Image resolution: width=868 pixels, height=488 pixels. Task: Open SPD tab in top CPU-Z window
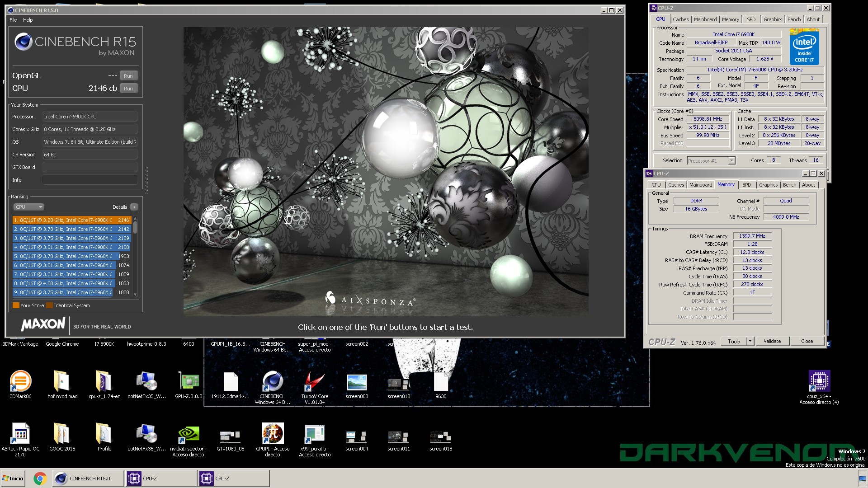point(751,19)
